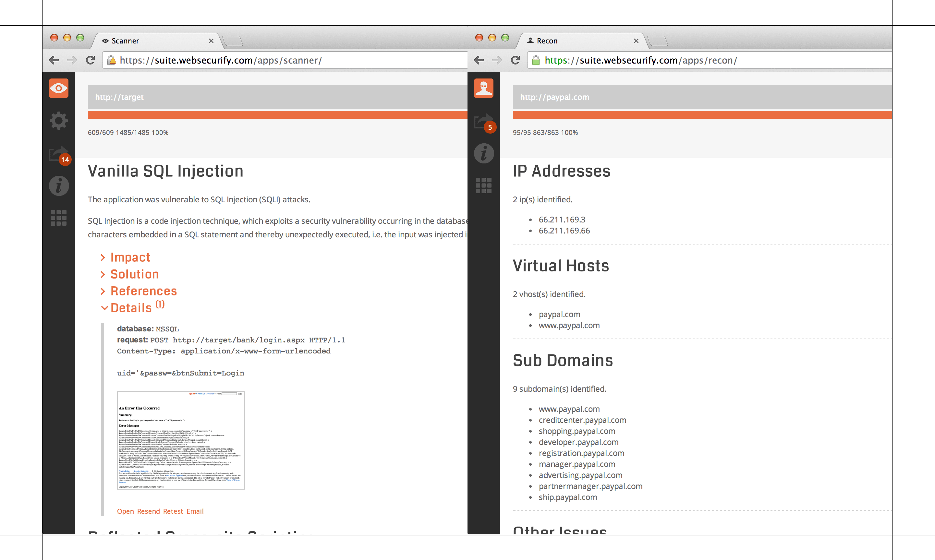The height and width of the screenshot is (560, 935).
Task: Click the http://paypal.com input field
Action: click(x=702, y=97)
